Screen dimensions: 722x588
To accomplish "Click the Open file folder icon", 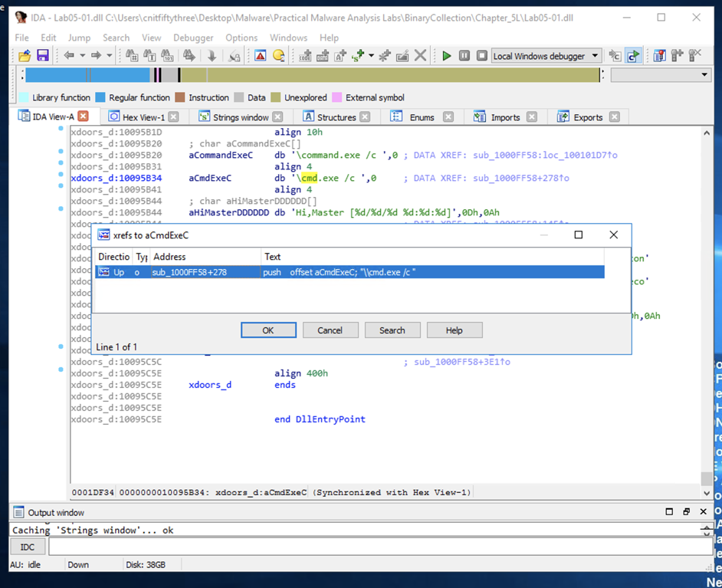I will [x=25, y=56].
